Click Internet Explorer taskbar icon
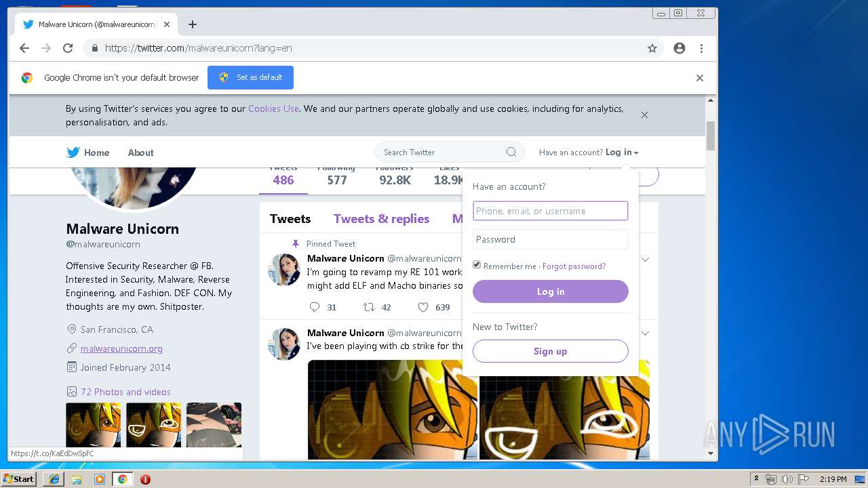This screenshot has width=868, height=488. [54, 479]
